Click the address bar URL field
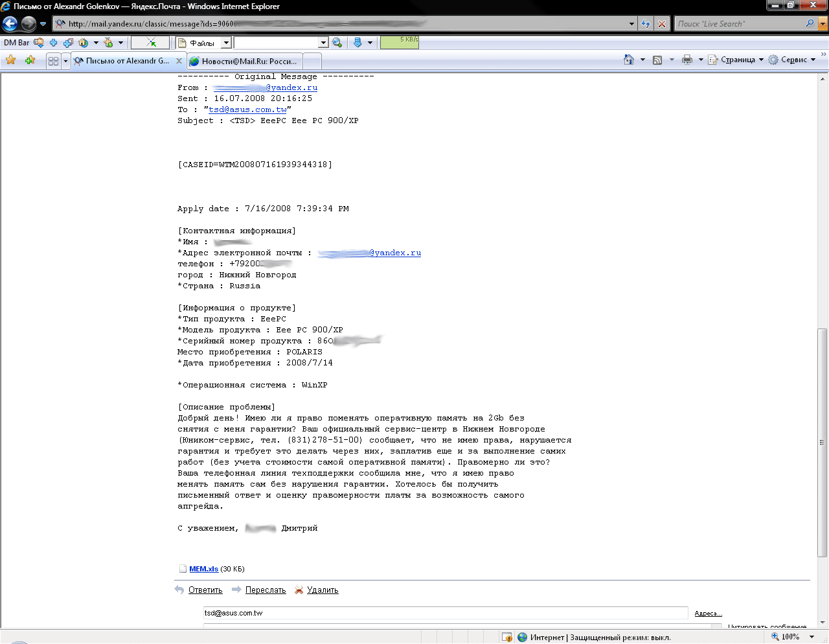 [x=340, y=24]
